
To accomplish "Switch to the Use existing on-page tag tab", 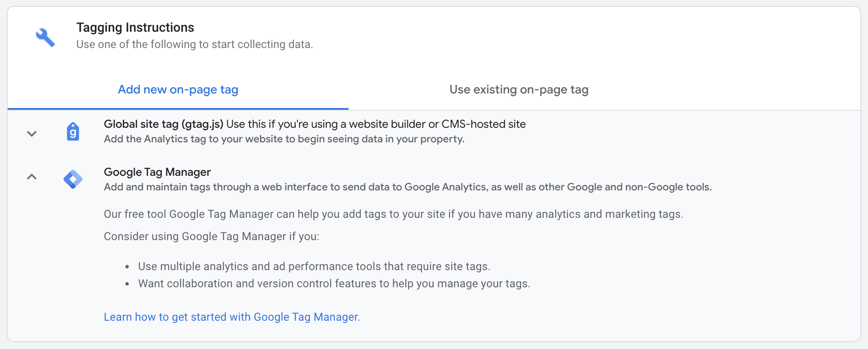I will click(519, 90).
